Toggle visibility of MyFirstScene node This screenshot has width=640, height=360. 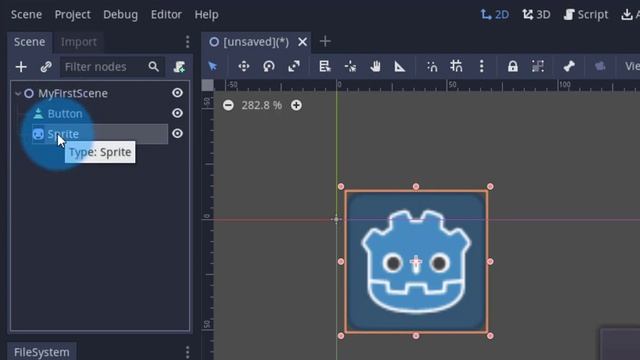[x=177, y=93]
